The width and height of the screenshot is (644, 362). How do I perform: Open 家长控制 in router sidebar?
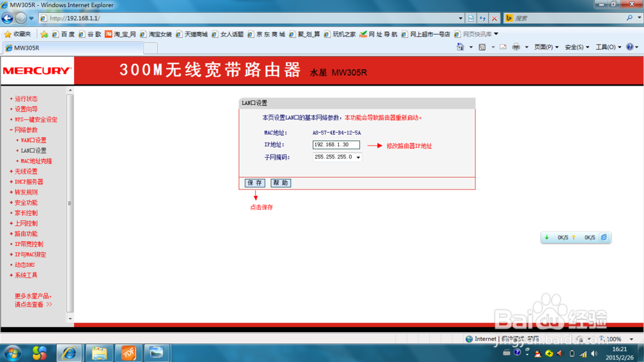(x=26, y=213)
